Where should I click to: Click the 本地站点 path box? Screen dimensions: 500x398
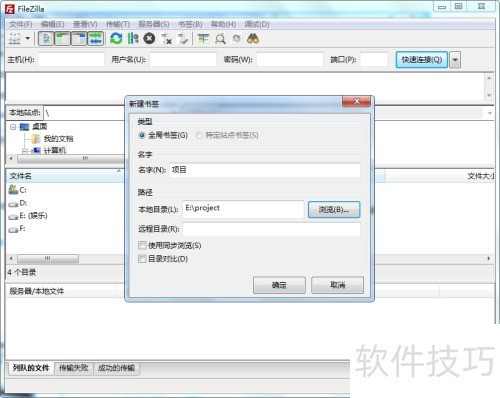[85, 113]
